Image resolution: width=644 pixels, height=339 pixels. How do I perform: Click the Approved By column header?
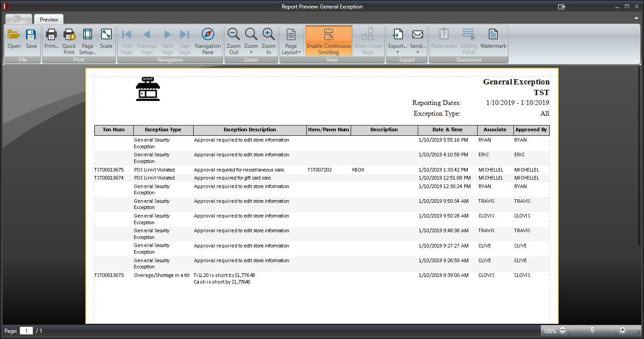click(531, 130)
